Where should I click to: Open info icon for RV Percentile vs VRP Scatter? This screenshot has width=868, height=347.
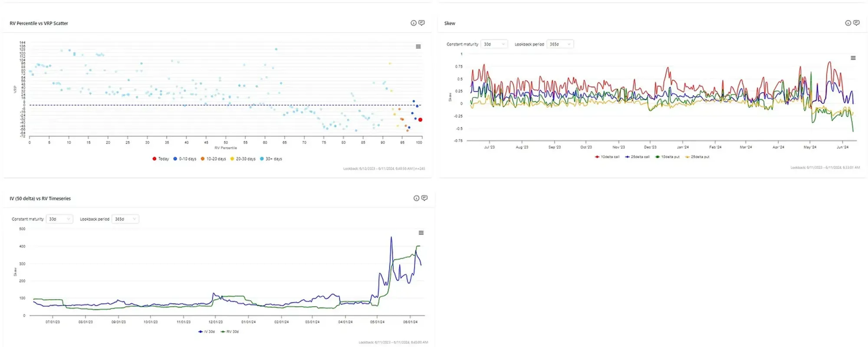[413, 23]
